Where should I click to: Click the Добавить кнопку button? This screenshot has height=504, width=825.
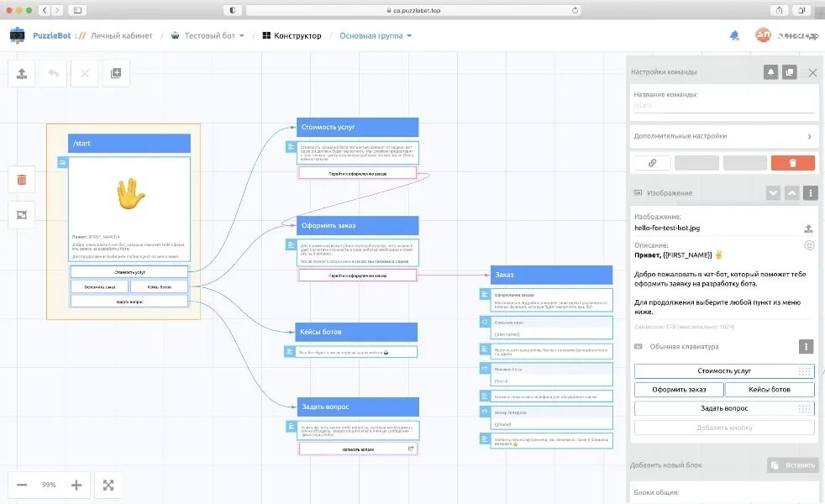click(724, 428)
